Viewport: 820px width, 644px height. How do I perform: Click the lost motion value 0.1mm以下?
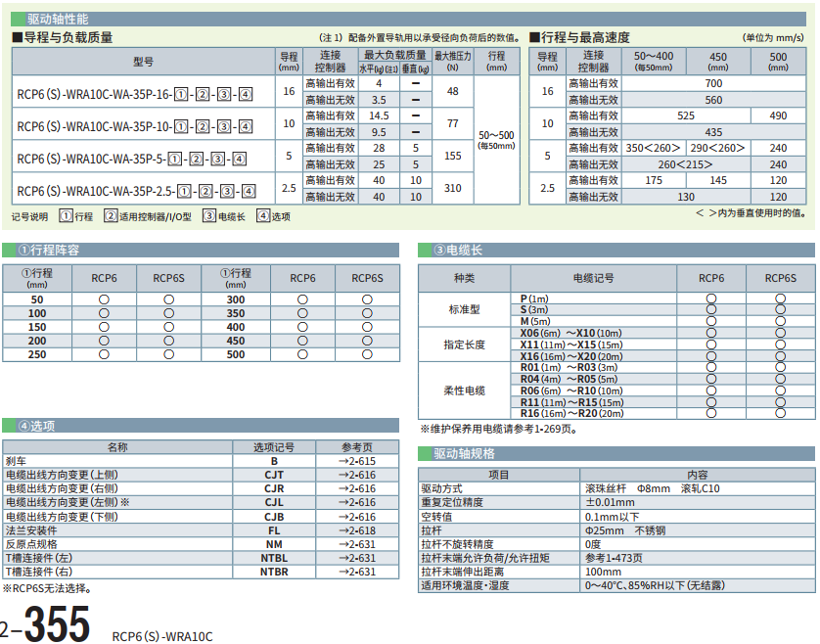pyautogui.click(x=612, y=517)
